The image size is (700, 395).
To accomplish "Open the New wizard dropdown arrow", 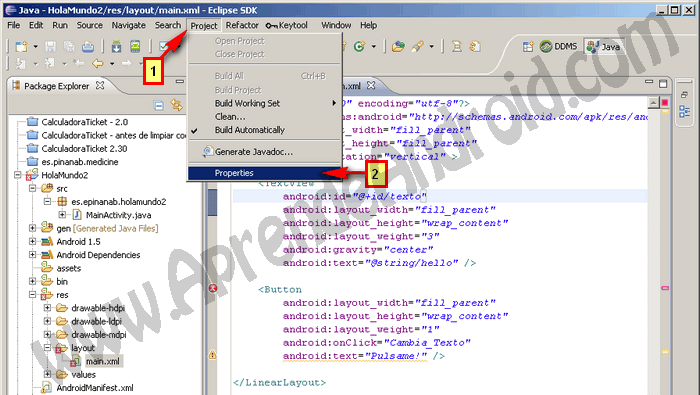I will [x=35, y=46].
